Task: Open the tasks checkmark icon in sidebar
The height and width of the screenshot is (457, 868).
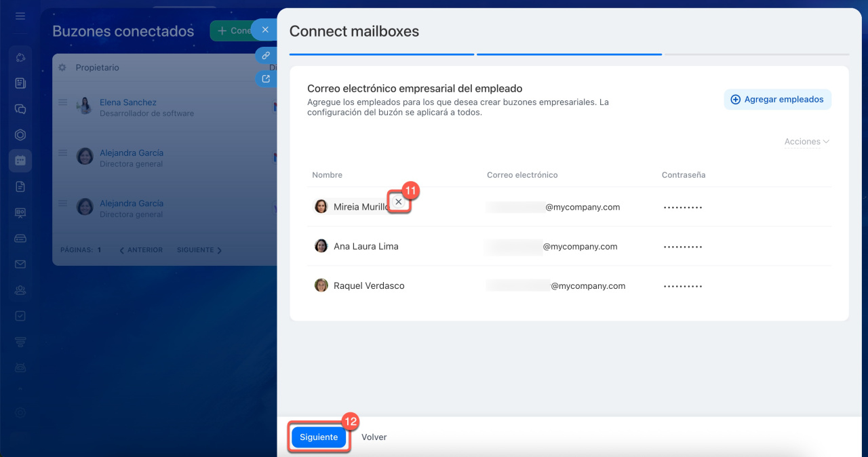Action: 20,316
